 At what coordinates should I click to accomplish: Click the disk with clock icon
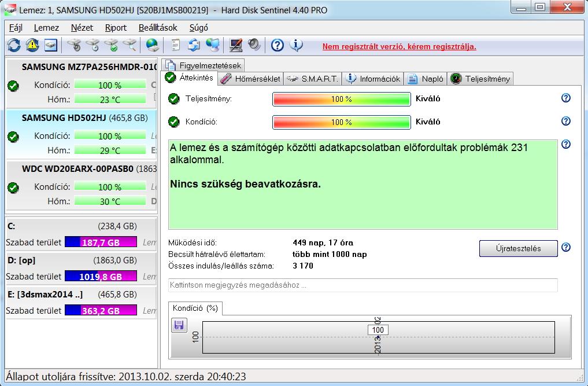point(93,45)
